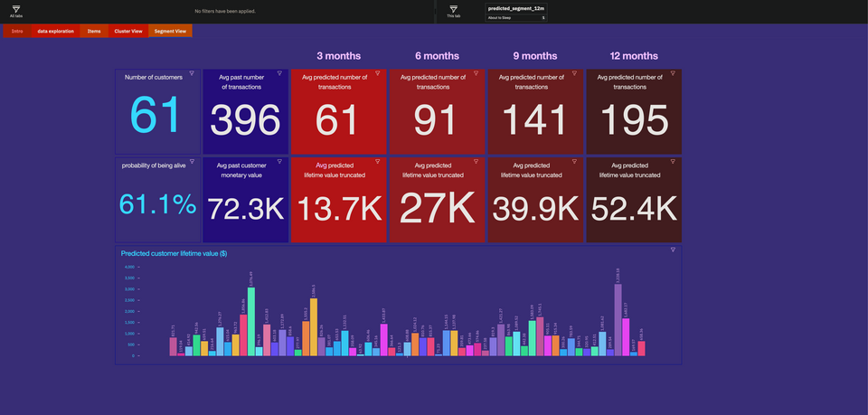Open the data exploration tab
The height and width of the screenshot is (415, 868).
(x=55, y=31)
